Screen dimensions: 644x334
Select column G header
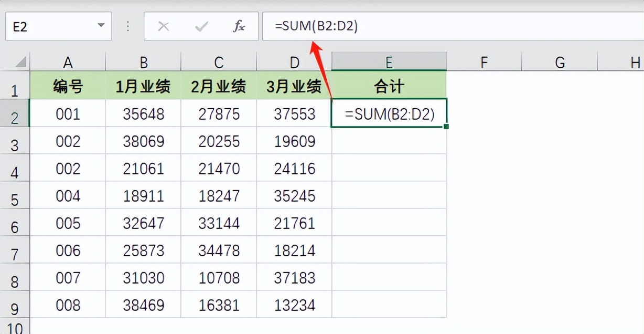pos(560,62)
